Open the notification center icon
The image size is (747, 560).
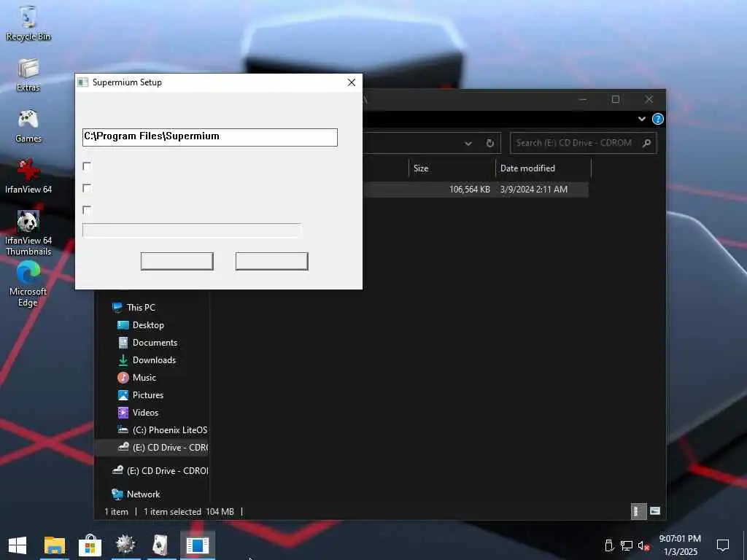(723, 545)
